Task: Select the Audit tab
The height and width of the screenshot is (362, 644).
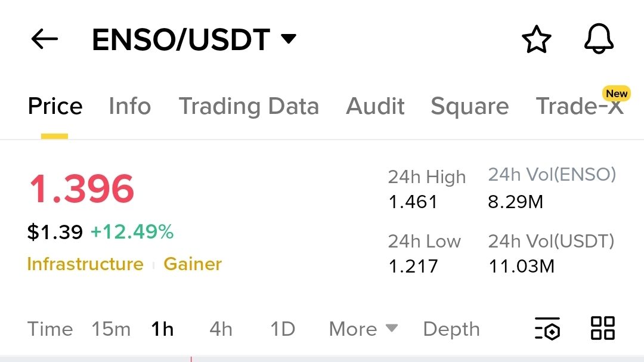Action: point(375,107)
